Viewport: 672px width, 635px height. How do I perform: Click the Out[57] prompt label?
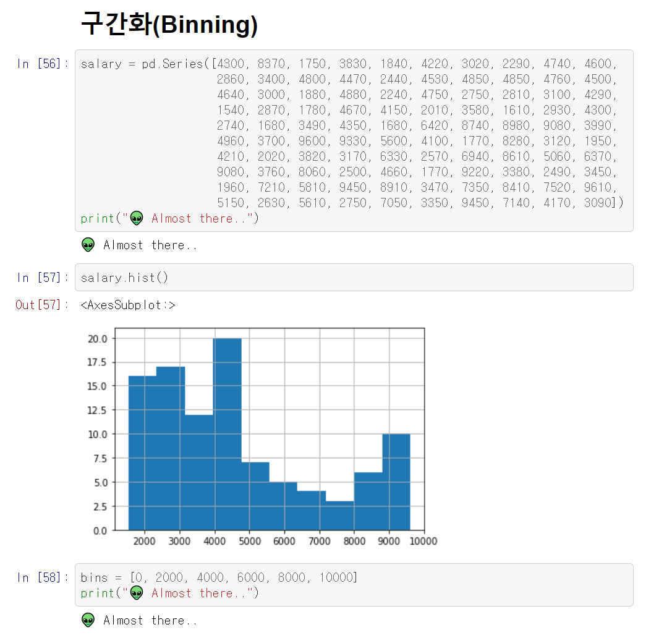[41, 305]
